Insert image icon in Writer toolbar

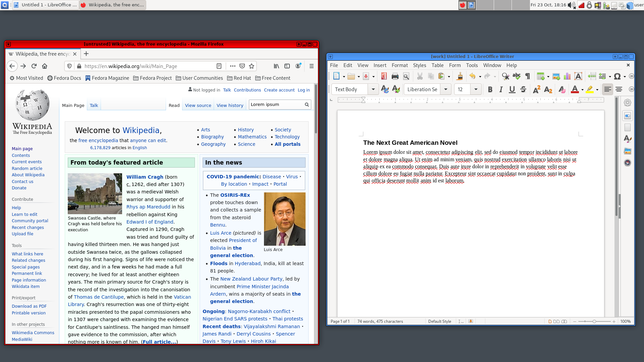click(556, 76)
